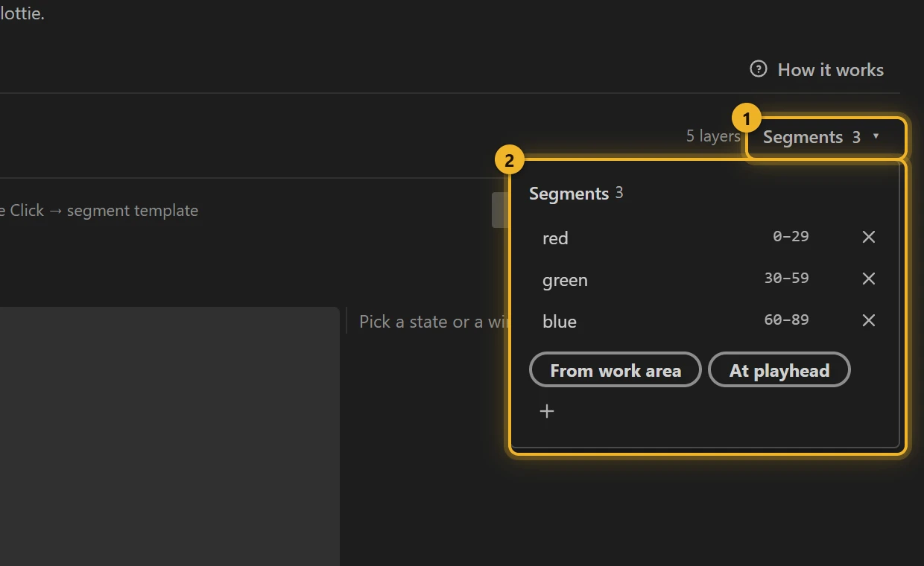Click the gray preview canvas
The width and height of the screenshot is (924, 566).
point(170,436)
